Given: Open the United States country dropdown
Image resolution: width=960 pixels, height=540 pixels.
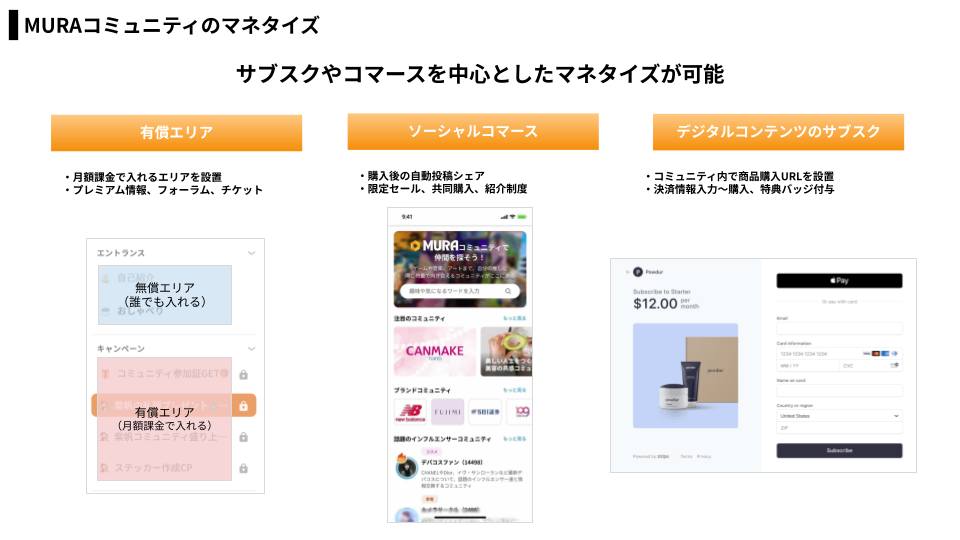Looking at the screenshot, I should [x=839, y=416].
